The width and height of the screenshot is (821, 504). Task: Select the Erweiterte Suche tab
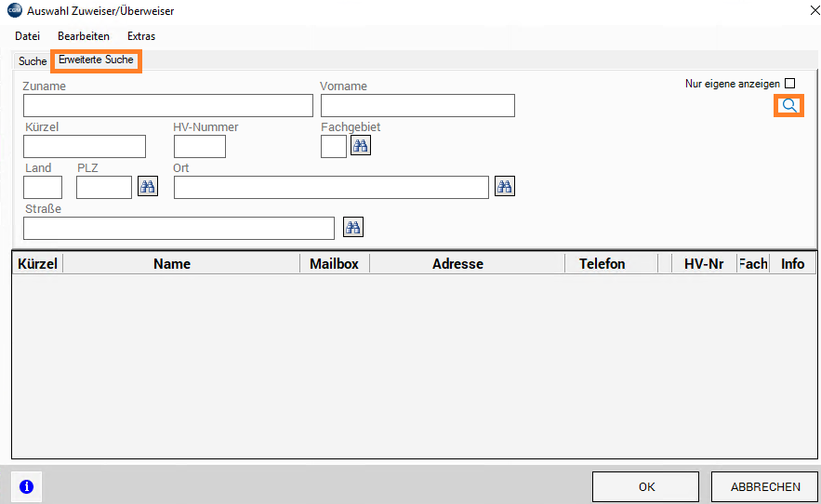[x=96, y=60]
